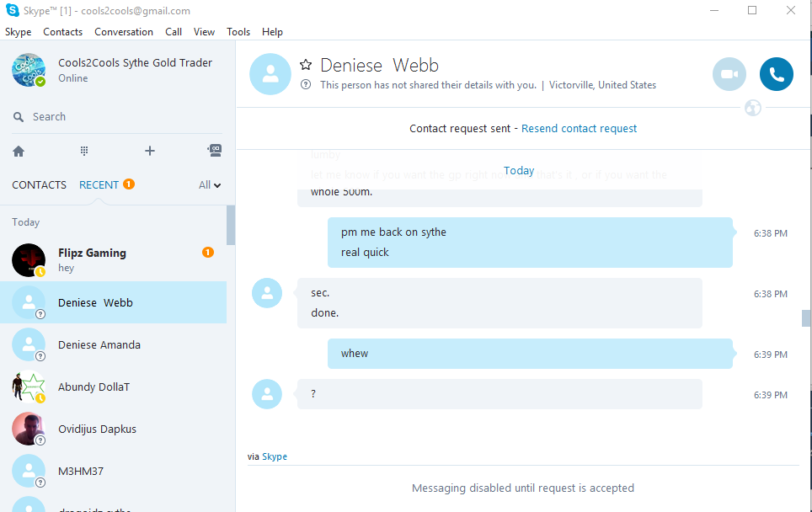The height and width of the screenshot is (512, 812).
Task: Click the question mark info icon in header
Action: pyautogui.click(x=306, y=84)
